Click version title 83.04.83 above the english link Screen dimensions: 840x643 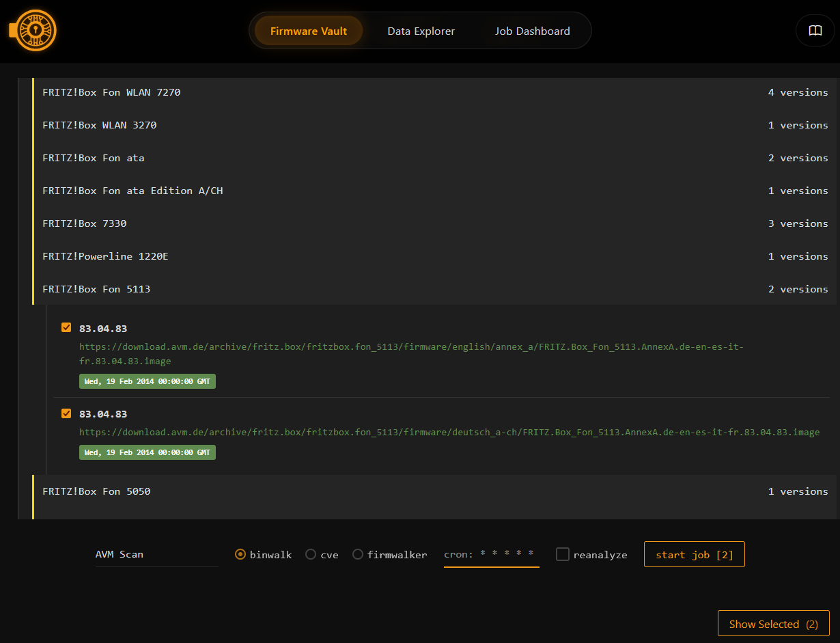(x=103, y=329)
